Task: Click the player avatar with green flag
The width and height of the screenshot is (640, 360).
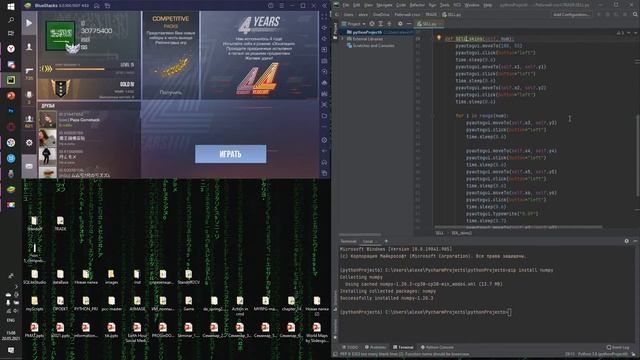Action: pos(60,36)
